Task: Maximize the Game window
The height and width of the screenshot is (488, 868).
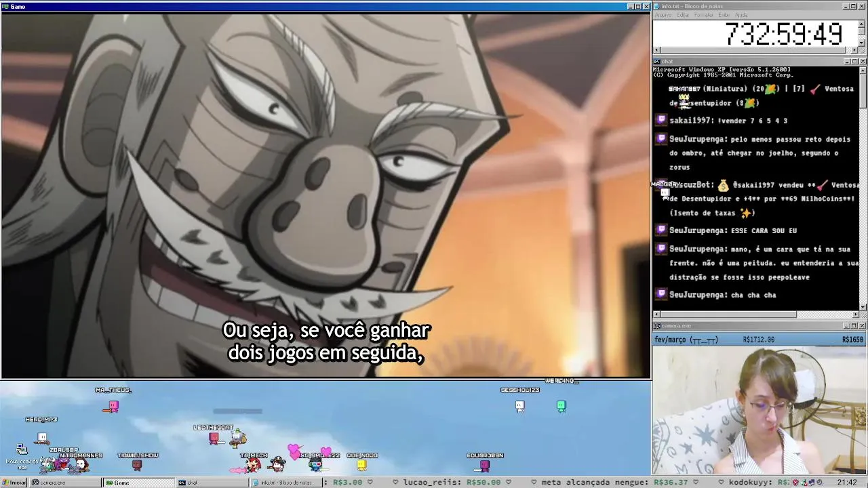Action: point(638,7)
